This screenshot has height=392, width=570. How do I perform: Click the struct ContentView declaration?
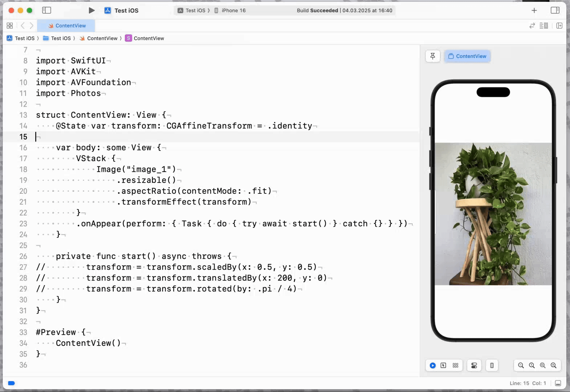101,115
